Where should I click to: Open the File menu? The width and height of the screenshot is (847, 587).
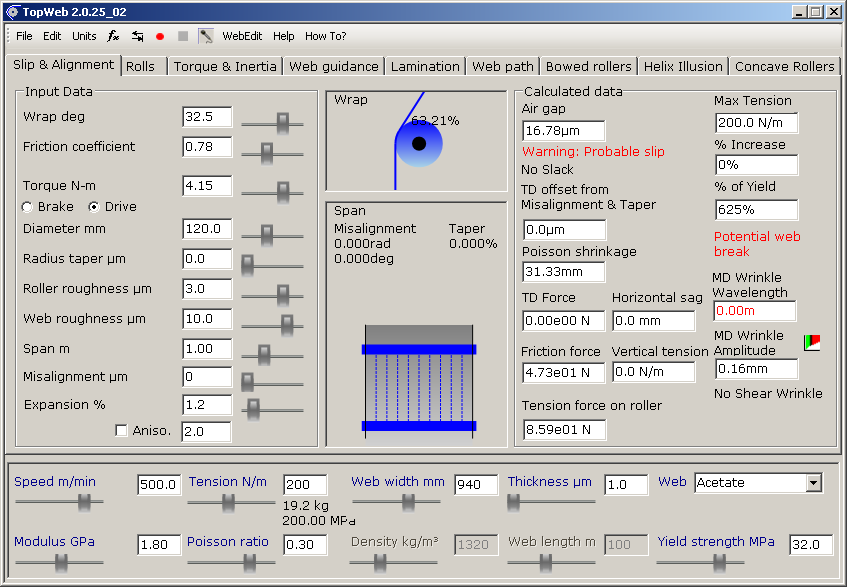tap(24, 36)
